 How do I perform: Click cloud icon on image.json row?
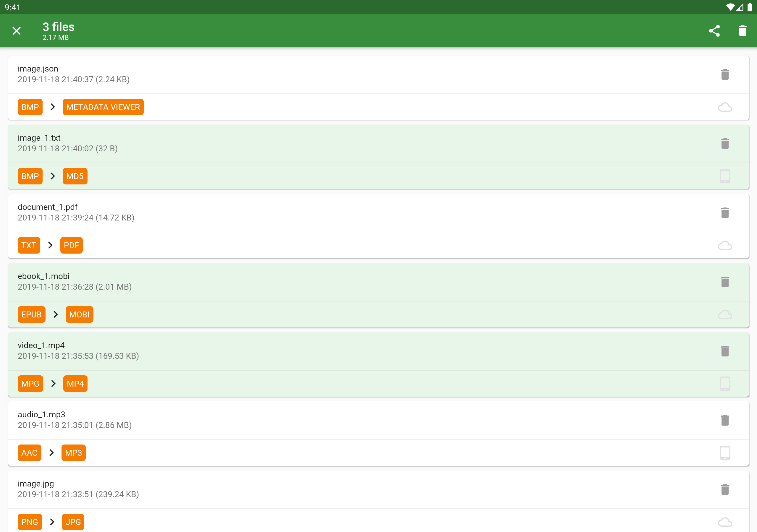725,107
